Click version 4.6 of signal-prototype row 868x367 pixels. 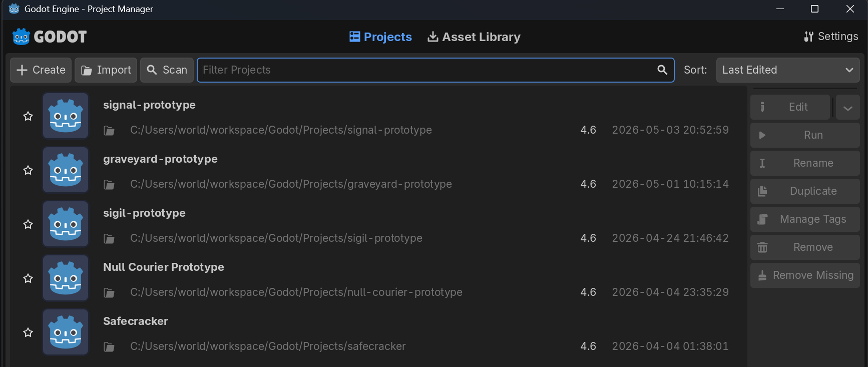(588, 130)
